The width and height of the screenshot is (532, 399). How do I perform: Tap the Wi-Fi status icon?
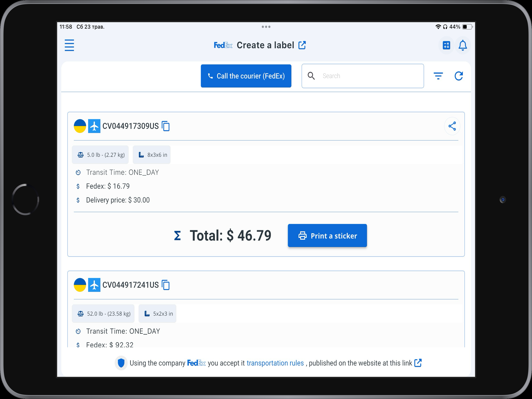[x=438, y=27]
